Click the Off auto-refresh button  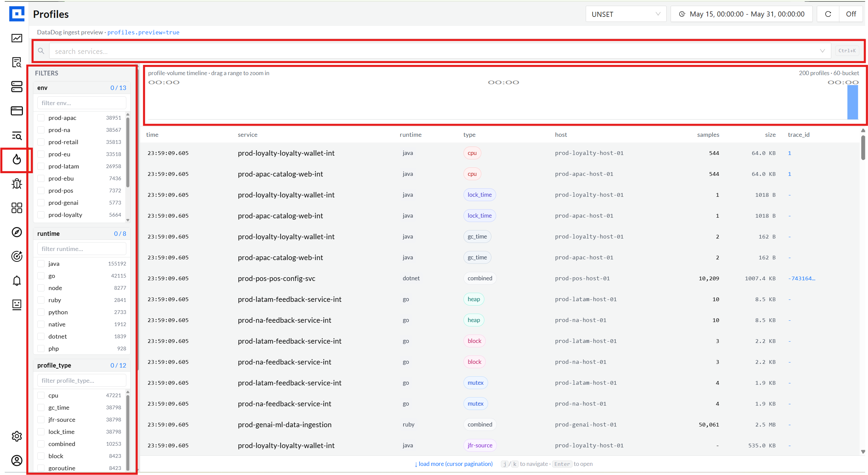pyautogui.click(x=851, y=14)
